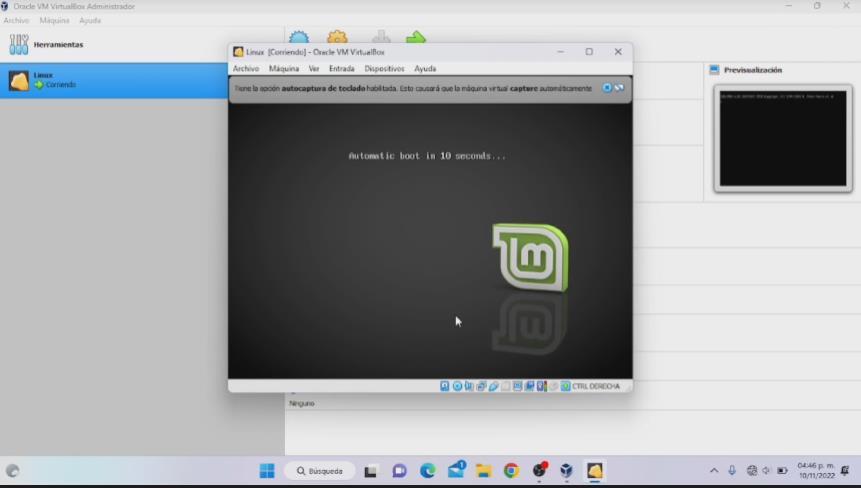Open Task View from taskbar
The image size is (861, 488).
click(x=371, y=471)
